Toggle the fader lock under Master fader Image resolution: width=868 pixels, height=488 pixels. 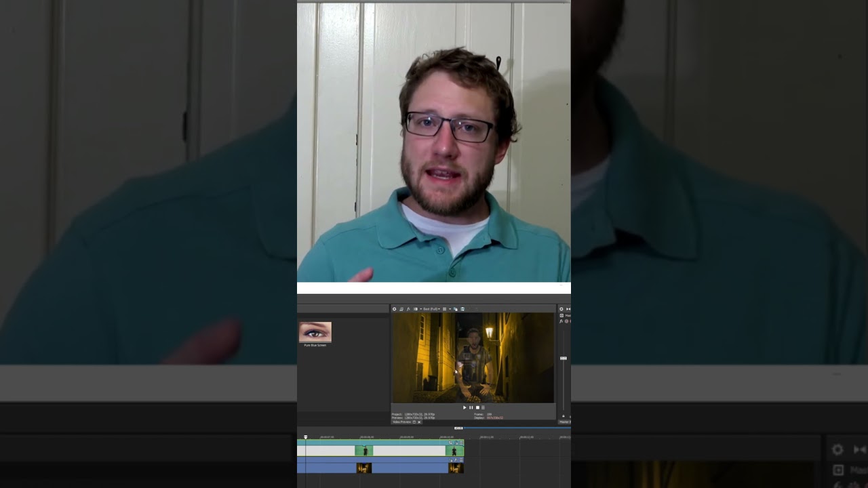coord(564,416)
